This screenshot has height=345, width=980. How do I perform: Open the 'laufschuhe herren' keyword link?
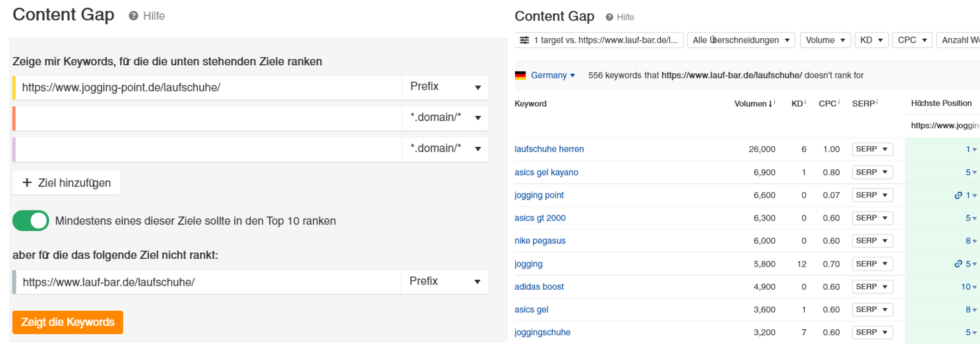549,149
